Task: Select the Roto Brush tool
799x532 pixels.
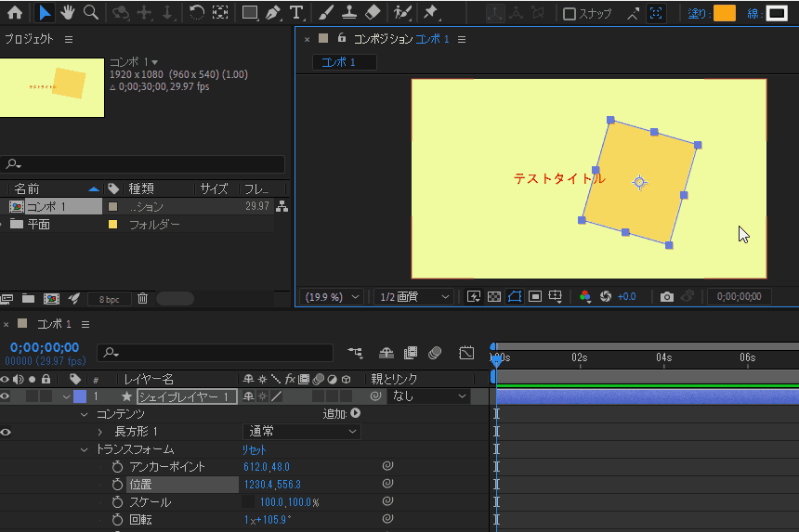Action: coord(402,12)
